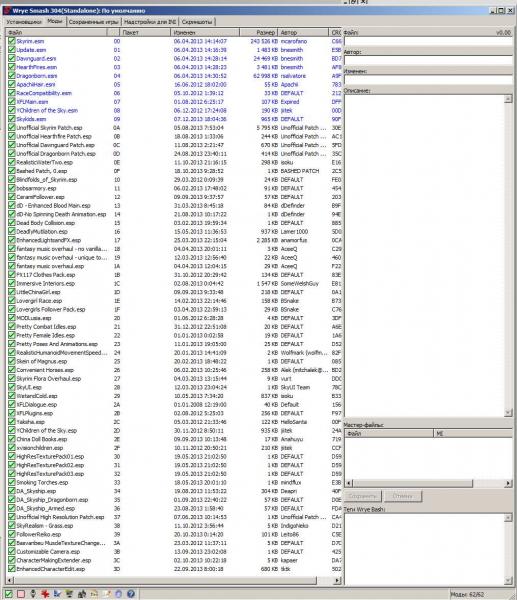Click the mod list scroll right arrow
The height and width of the screenshot is (600, 517).
point(338,580)
